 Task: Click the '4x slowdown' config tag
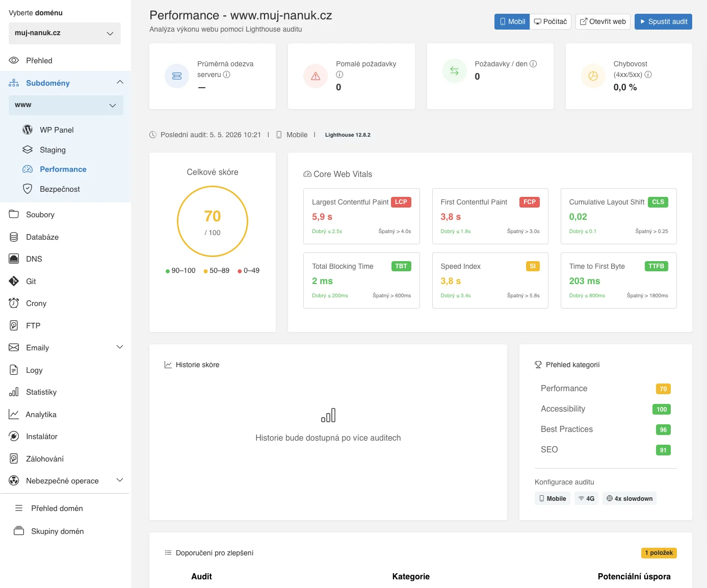(x=630, y=498)
